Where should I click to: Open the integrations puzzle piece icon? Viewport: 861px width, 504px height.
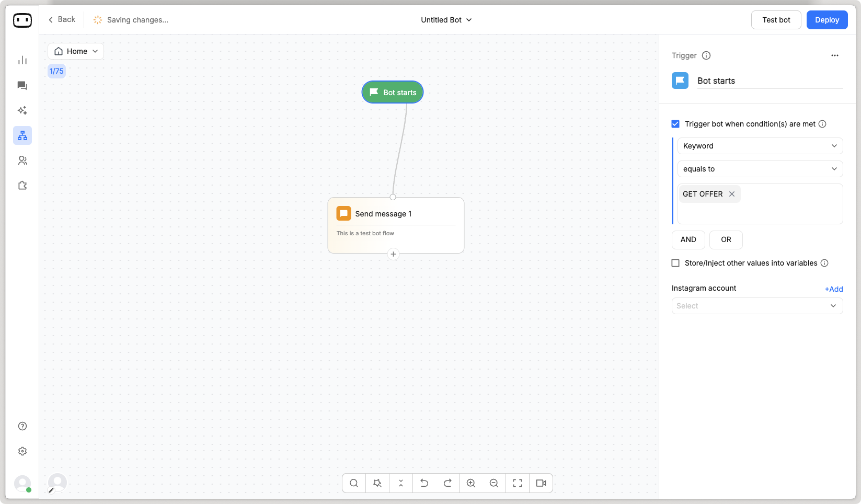[22, 186]
